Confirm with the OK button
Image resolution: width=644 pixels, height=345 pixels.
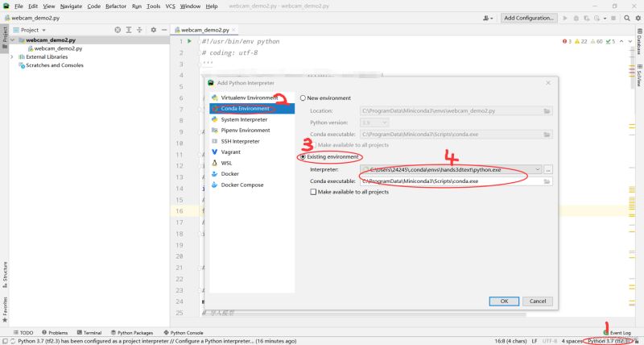coord(504,301)
